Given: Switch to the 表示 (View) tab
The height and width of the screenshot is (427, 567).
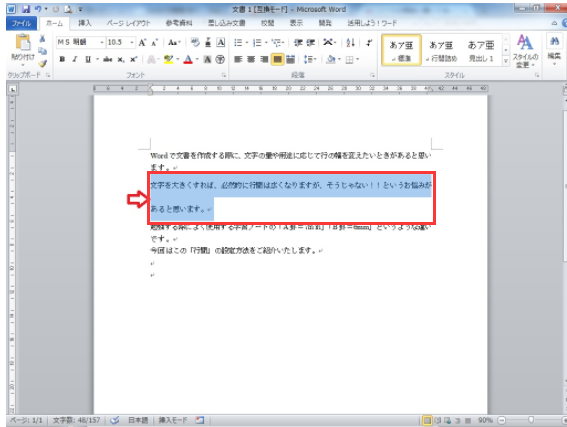Looking at the screenshot, I should (x=296, y=23).
